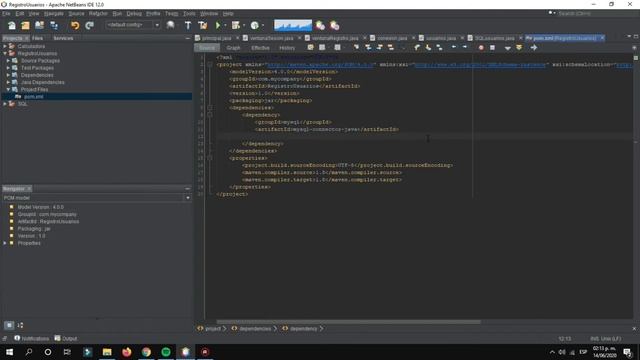Open the Window menu
This screenshot has height=360, width=640.
click(209, 13)
